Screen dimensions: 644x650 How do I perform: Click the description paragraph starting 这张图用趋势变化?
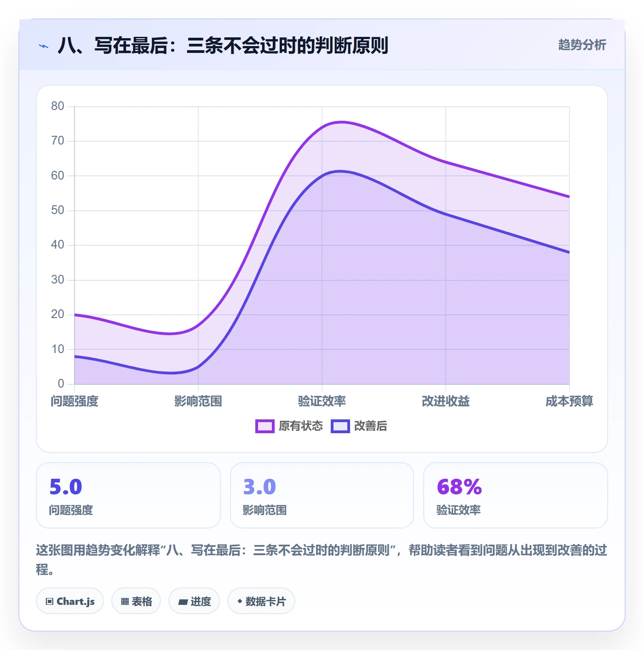click(x=322, y=559)
